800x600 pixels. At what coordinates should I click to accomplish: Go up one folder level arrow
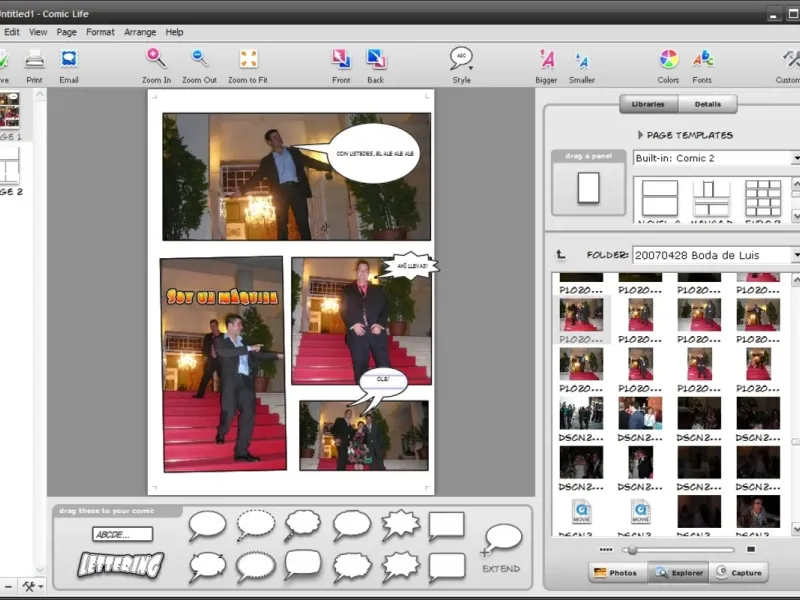561,255
